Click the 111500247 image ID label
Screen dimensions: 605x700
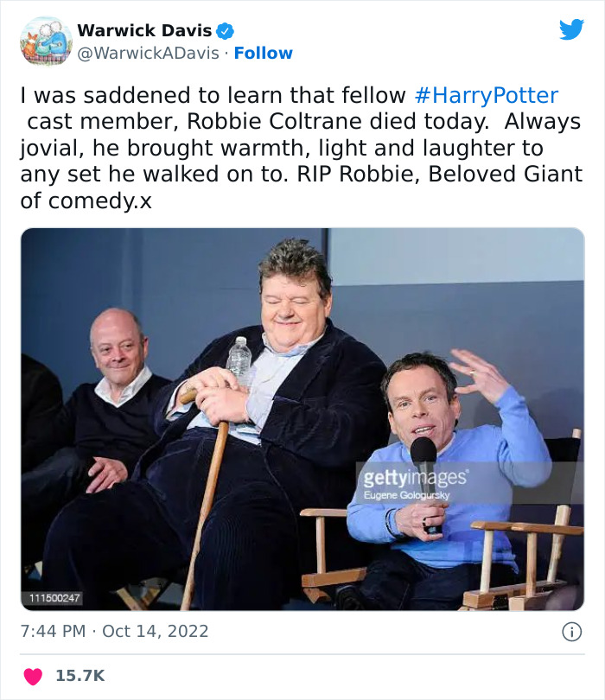[x=55, y=598]
